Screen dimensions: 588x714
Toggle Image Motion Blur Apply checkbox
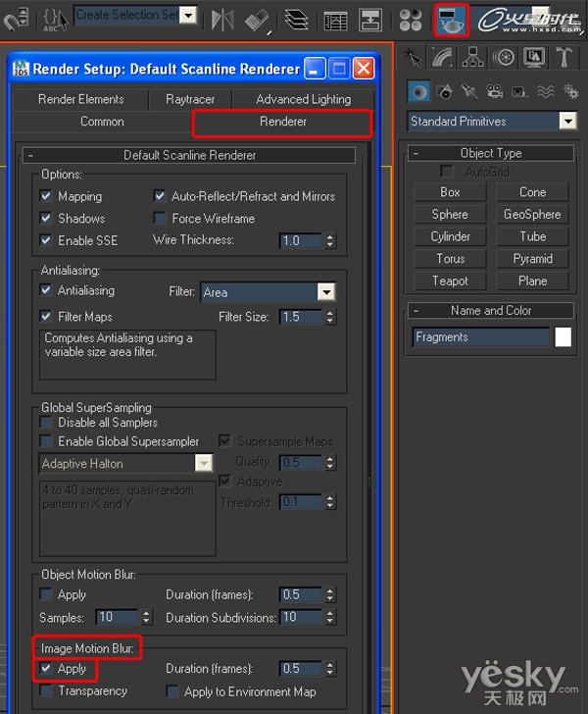click(x=46, y=668)
